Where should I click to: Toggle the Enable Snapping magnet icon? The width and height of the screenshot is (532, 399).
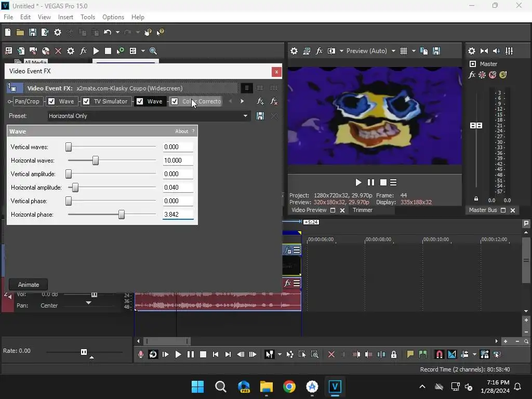[x=439, y=354]
